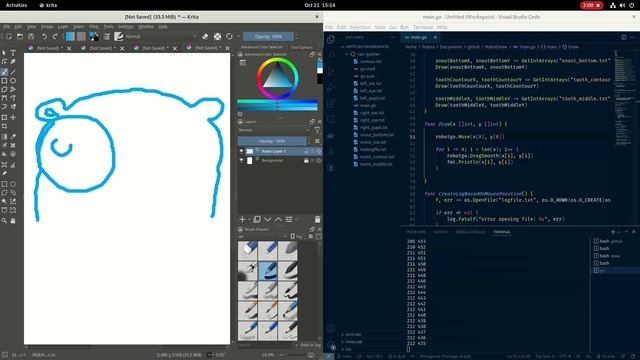Open layer properties options menu button

tap(289, 220)
